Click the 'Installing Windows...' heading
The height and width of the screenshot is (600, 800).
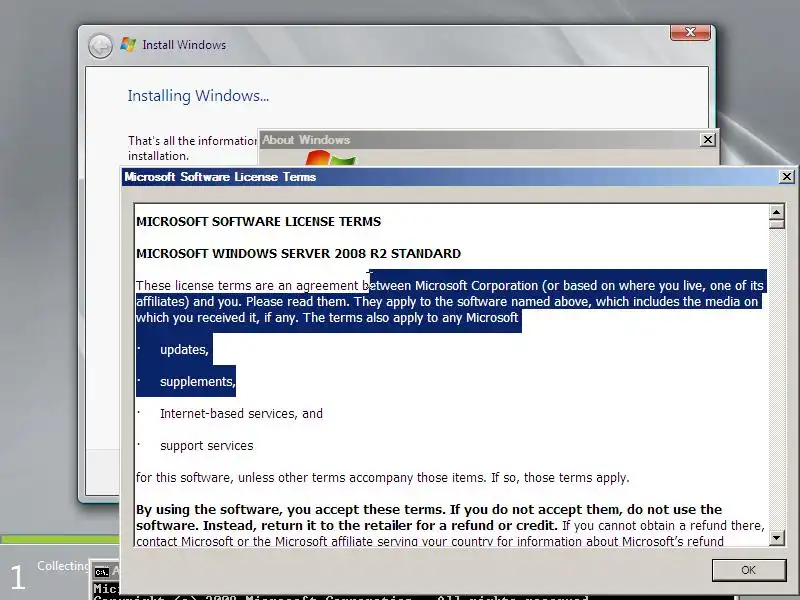point(198,95)
